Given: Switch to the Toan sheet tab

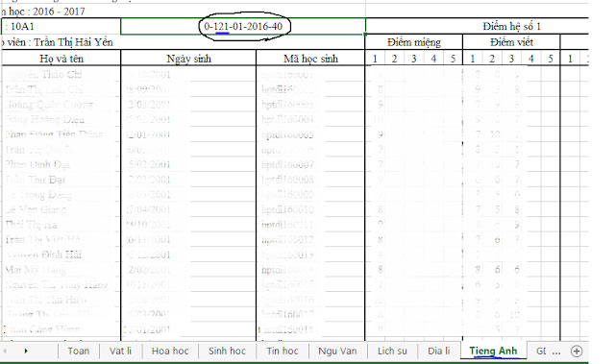Looking at the screenshot, I should point(79,351).
